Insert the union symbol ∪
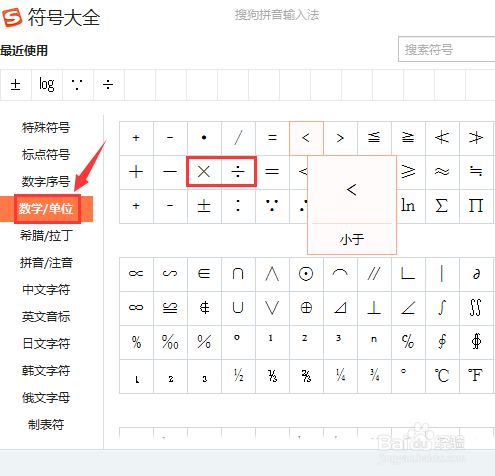This screenshot has width=495, height=476. [238, 308]
